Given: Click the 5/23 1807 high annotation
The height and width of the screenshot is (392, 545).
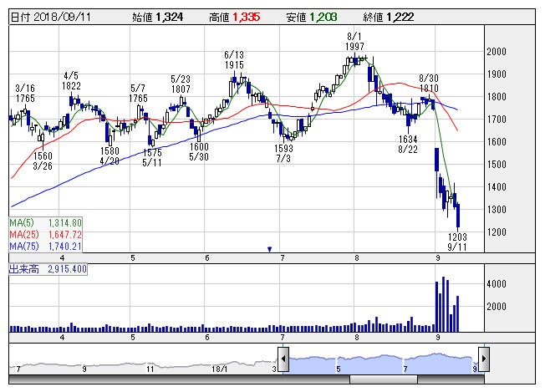Looking at the screenshot, I should 181,84.
